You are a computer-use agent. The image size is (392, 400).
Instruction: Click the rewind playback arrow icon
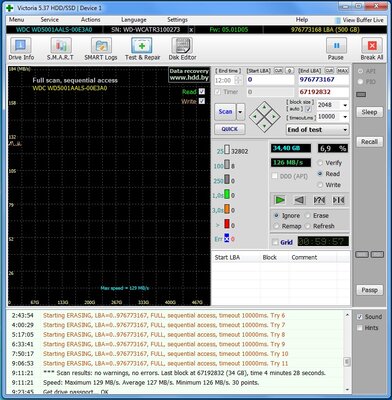click(x=299, y=200)
